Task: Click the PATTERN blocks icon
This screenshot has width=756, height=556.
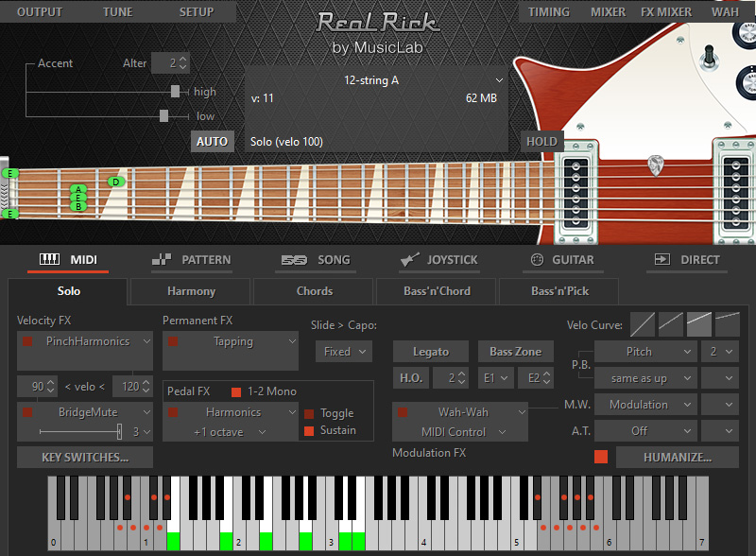Action: click(x=162, y=259)
